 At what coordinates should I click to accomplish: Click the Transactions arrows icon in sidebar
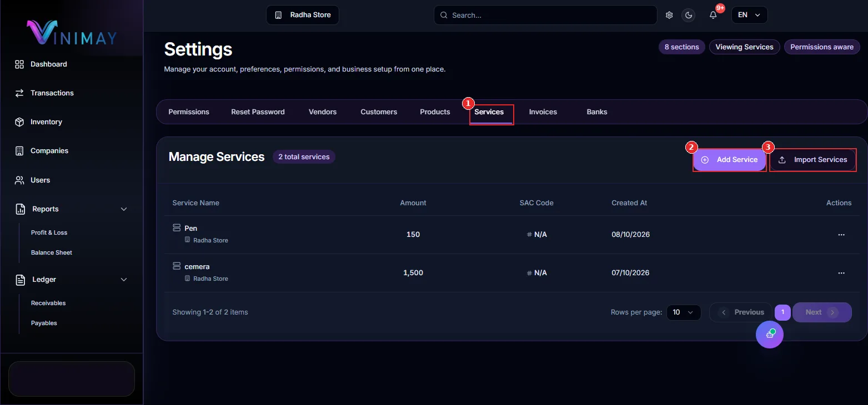click(19, 93)
